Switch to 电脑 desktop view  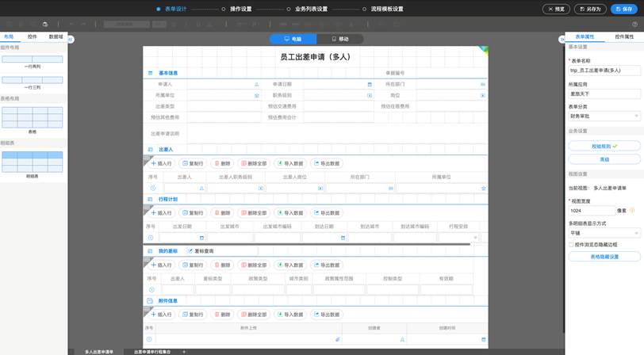coord(293,39)
